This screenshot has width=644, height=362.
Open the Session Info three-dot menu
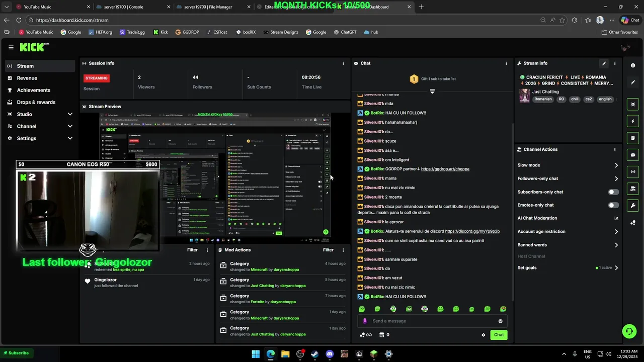tap(343, 63)
